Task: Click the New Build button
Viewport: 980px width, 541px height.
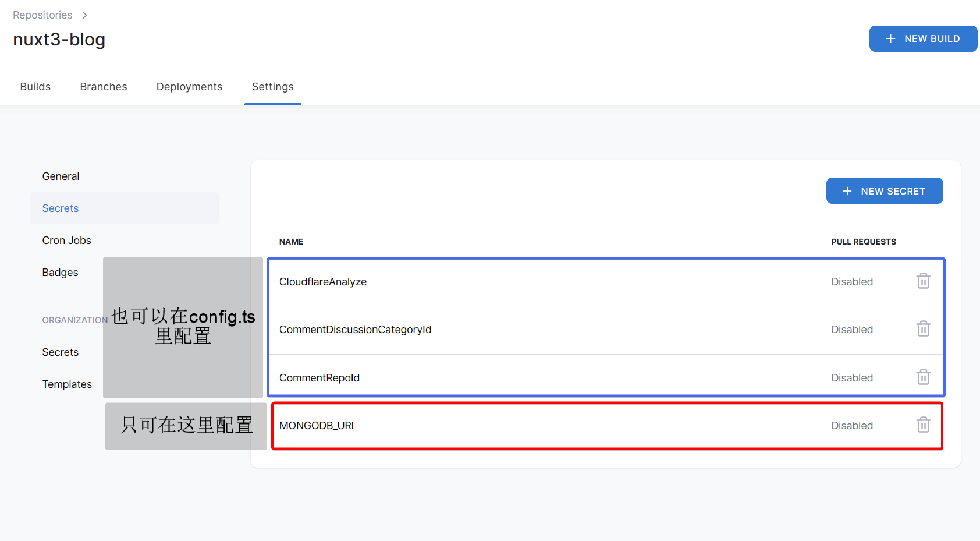Action: pos(922,38)
